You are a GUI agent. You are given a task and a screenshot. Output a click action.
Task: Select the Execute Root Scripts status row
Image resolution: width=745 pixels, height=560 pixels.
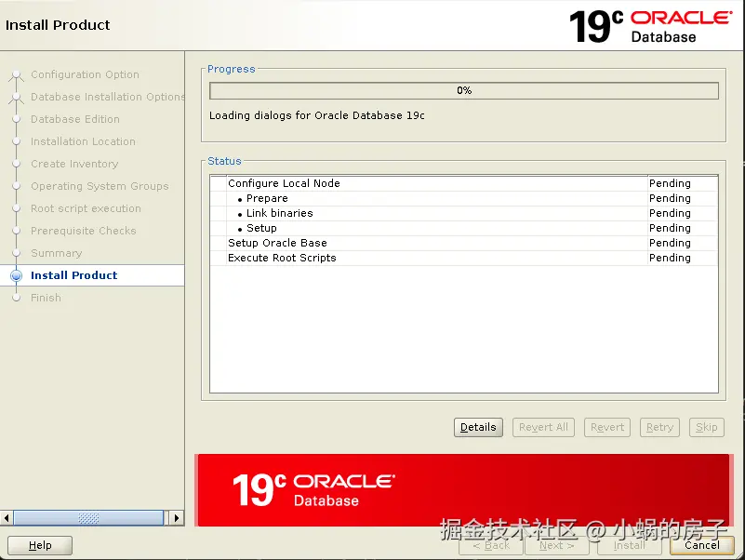(464, 258)
